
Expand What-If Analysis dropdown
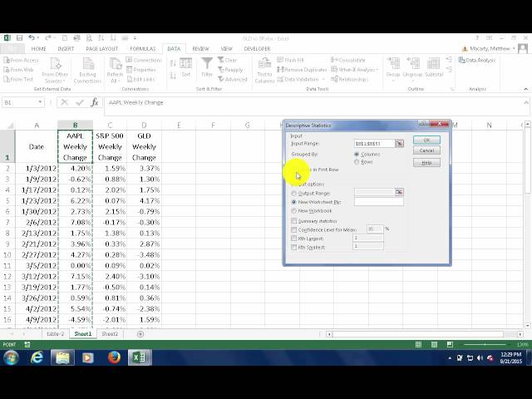tap(355, 70)
